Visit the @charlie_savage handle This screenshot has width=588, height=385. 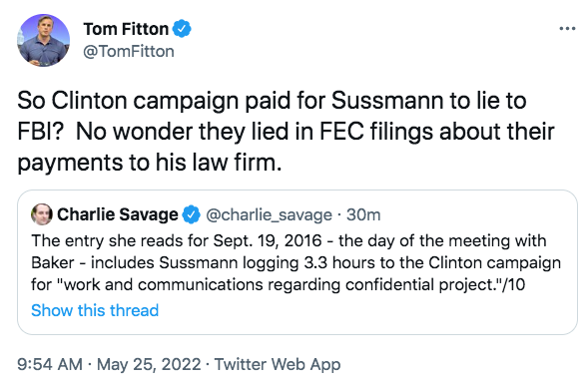pyautogui.click(x=269, y=215)
